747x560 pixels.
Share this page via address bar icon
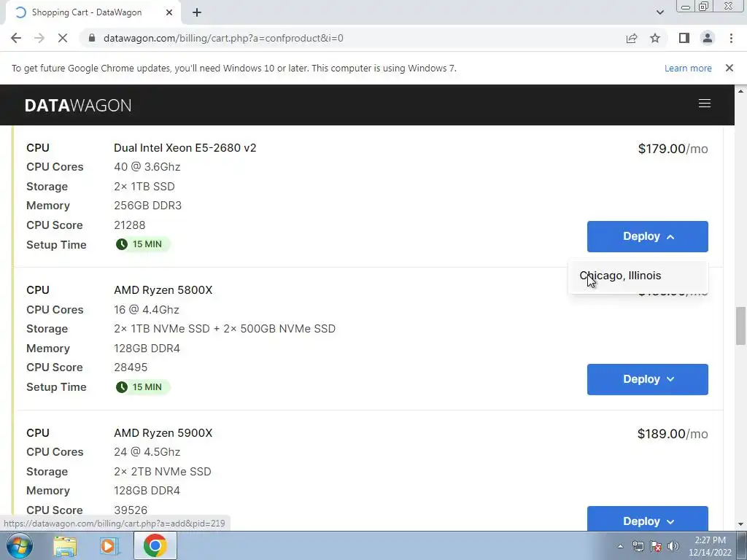click(632, 38)
